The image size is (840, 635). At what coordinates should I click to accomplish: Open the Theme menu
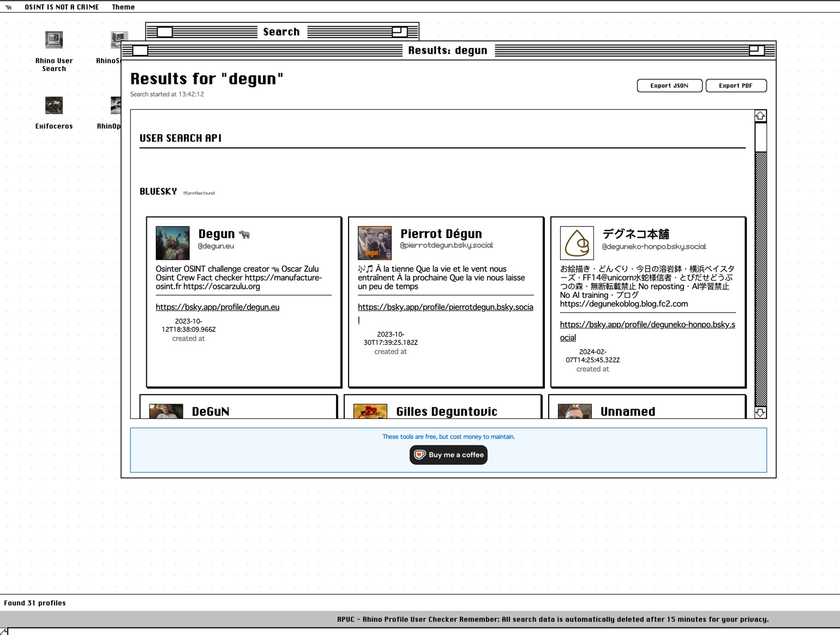pos(123,7)
